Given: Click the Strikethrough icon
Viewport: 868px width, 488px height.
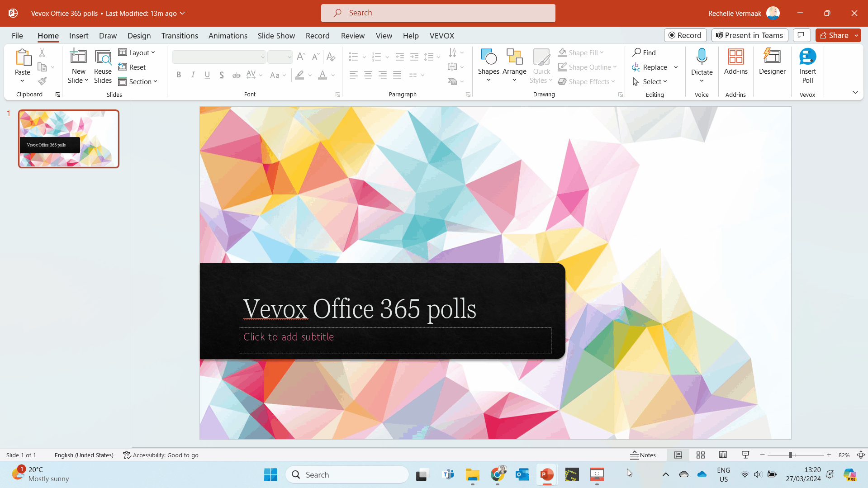Looking at the screenshot, I should [236, 75].
